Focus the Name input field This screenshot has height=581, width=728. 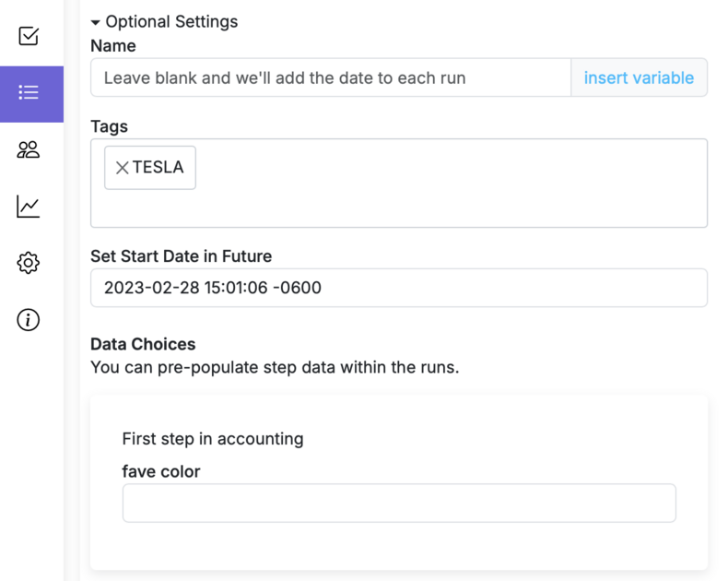click(x=331, y=78)
